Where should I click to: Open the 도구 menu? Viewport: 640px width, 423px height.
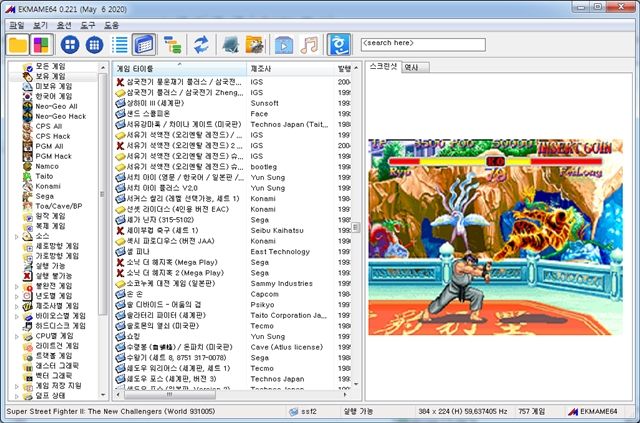88,25
